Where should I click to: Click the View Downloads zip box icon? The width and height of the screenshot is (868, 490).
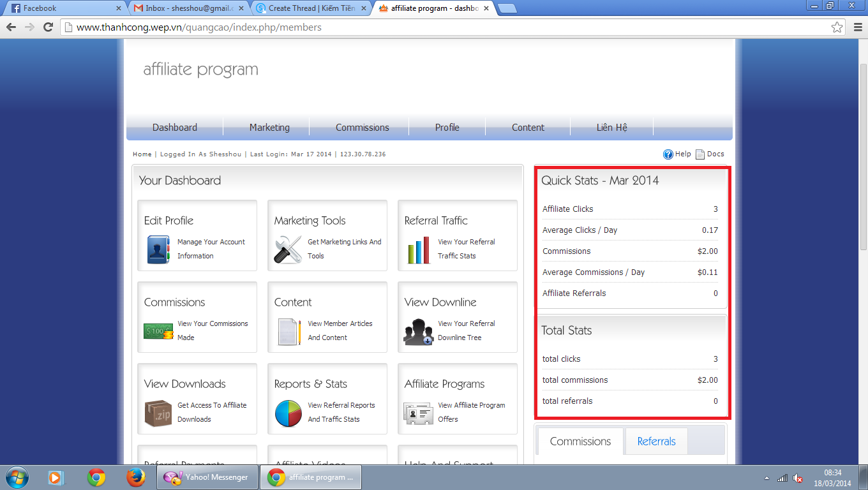[158, 413]
